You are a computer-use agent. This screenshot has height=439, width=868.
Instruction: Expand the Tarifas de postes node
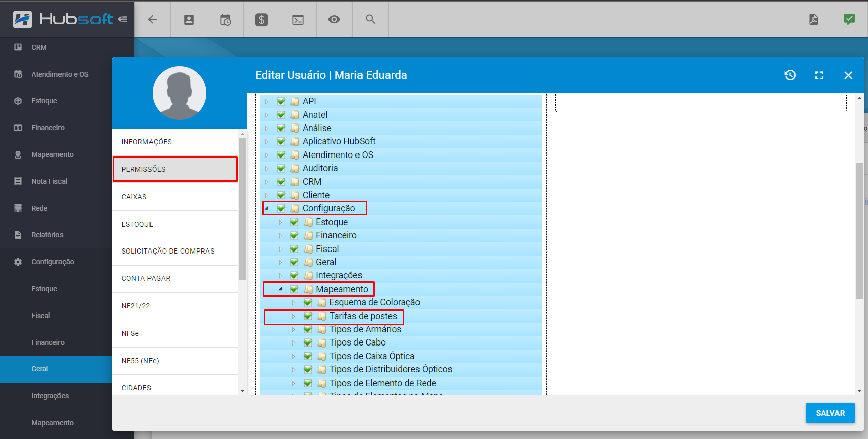click(x=293, y=316)
